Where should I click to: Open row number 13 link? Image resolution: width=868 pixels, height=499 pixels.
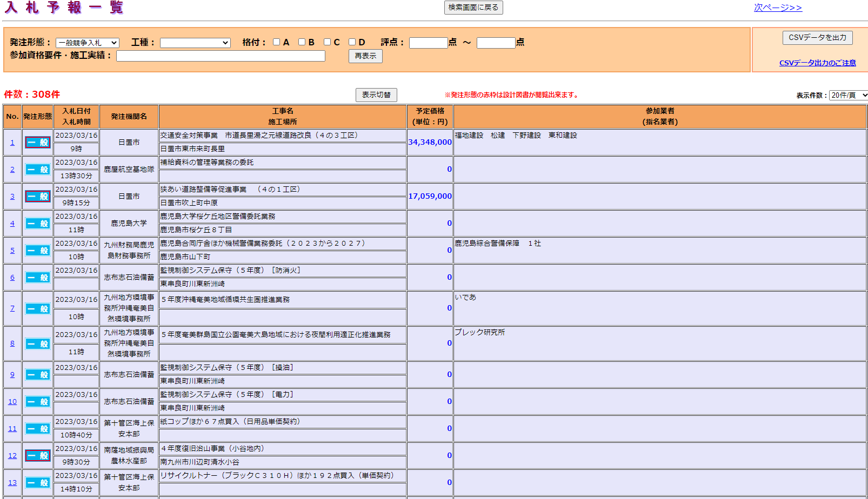pos(12,483)
